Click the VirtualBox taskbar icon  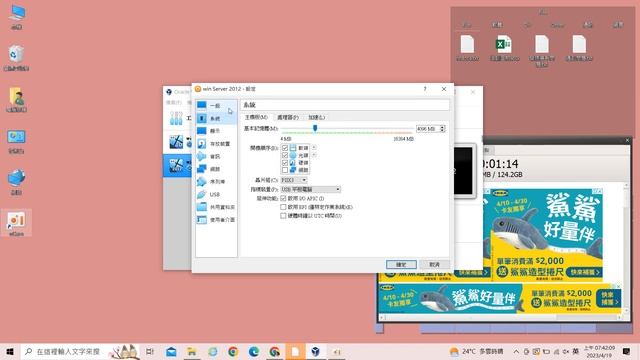pyautogui.click(x=316, y=351)
